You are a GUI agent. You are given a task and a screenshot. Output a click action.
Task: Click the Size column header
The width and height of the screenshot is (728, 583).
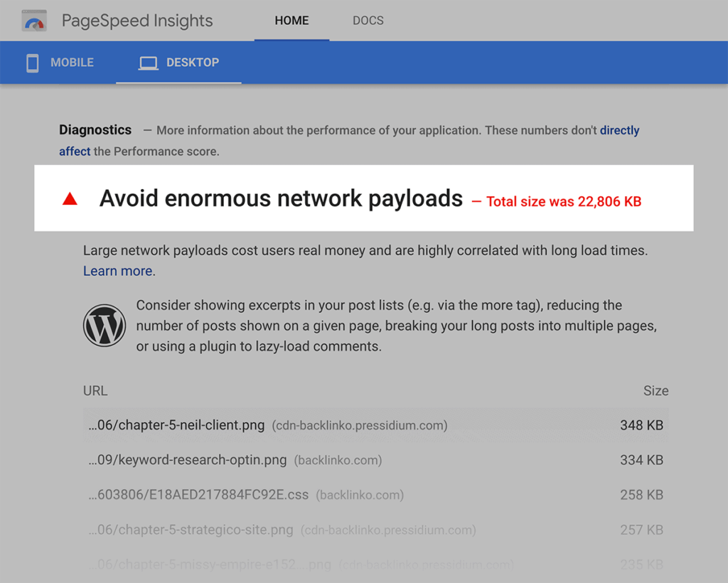click(655, 391)
